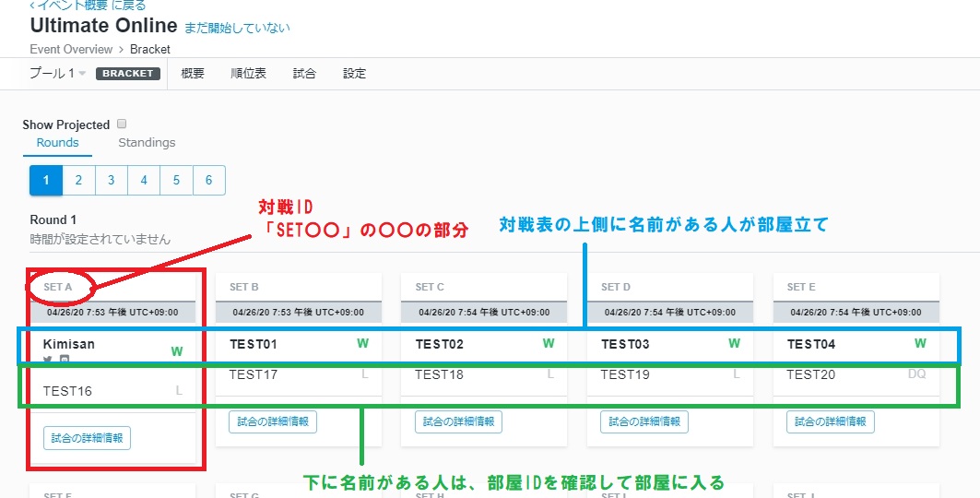This screenshot has height=498, width=980.
Task: Select player TEST17 in SET B
Action: point(254,375)
